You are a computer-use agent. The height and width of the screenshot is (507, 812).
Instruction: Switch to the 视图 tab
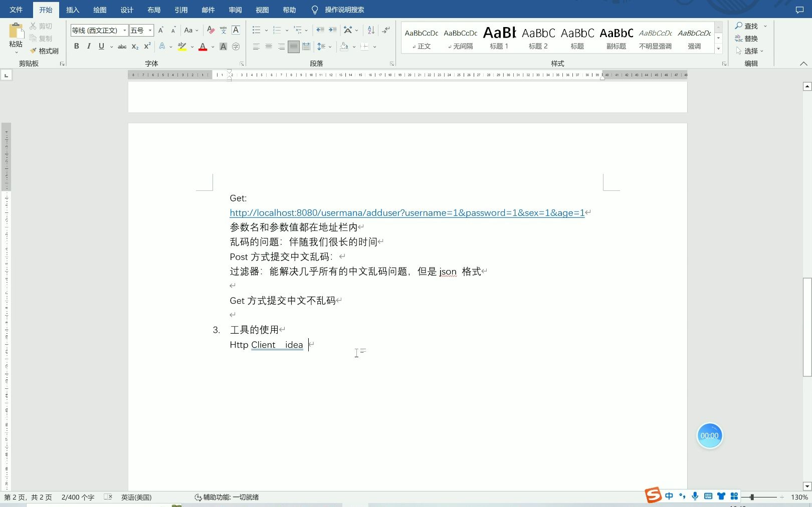click(x=262, y=10)
